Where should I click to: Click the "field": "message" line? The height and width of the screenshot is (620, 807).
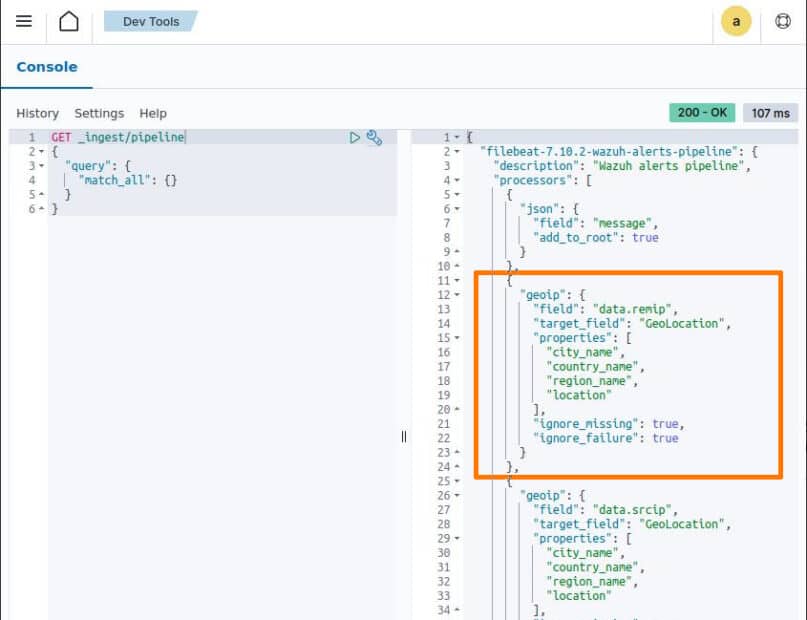[595, 223]
